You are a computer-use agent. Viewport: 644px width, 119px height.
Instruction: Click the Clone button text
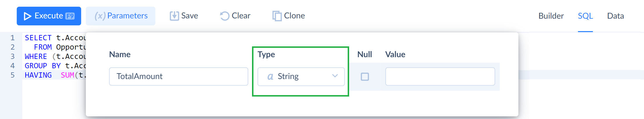coord(295,16)
